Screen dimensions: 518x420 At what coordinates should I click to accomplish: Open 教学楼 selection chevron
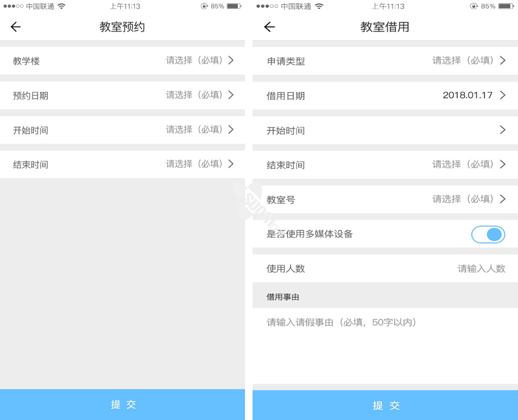(x=231, y=61)
